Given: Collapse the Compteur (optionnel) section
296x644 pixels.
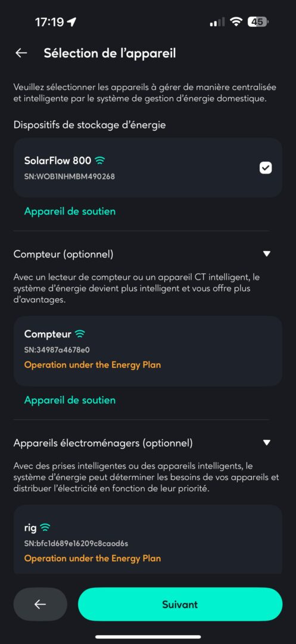Looking at the screenshot, I should click(x=266, y=254).
